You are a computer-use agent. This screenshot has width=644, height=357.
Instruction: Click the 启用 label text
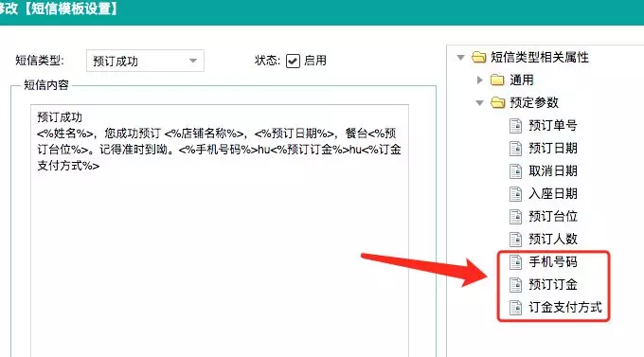315,61
